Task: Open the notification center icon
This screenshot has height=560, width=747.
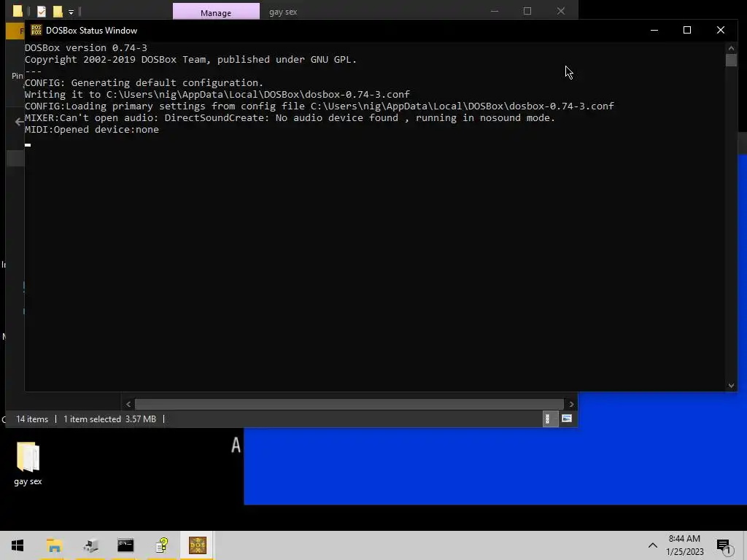Action: (x=724, y=545)
